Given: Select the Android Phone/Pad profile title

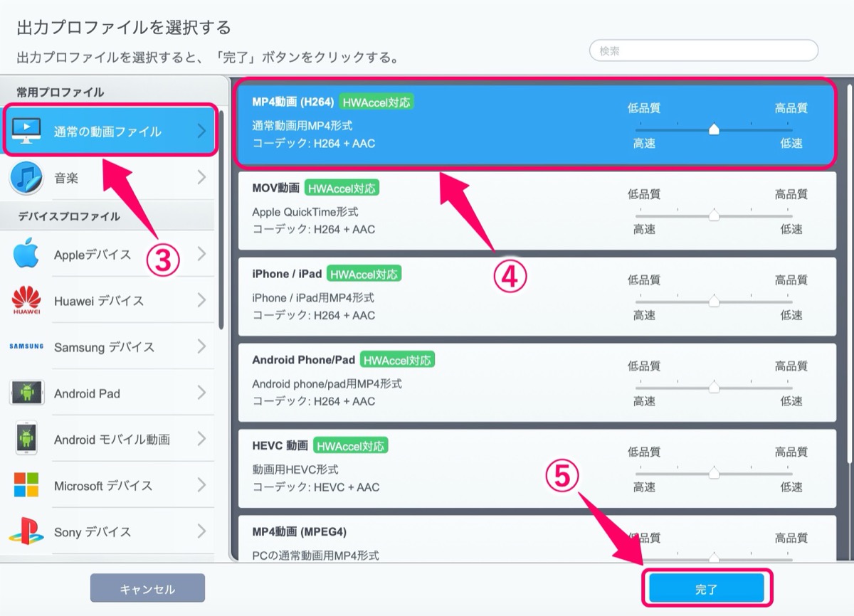Looking at the screenshot, I should click(x=303, y=360).
